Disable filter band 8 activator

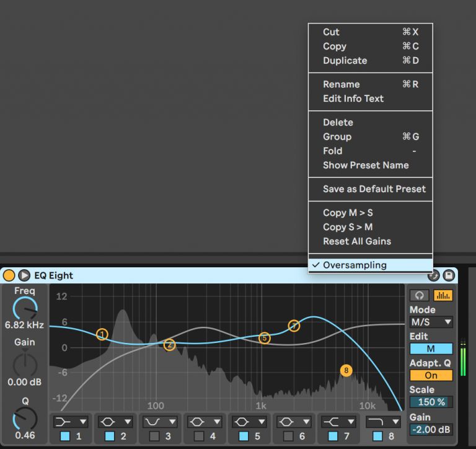pyautogui.click(x=377, y=436)
